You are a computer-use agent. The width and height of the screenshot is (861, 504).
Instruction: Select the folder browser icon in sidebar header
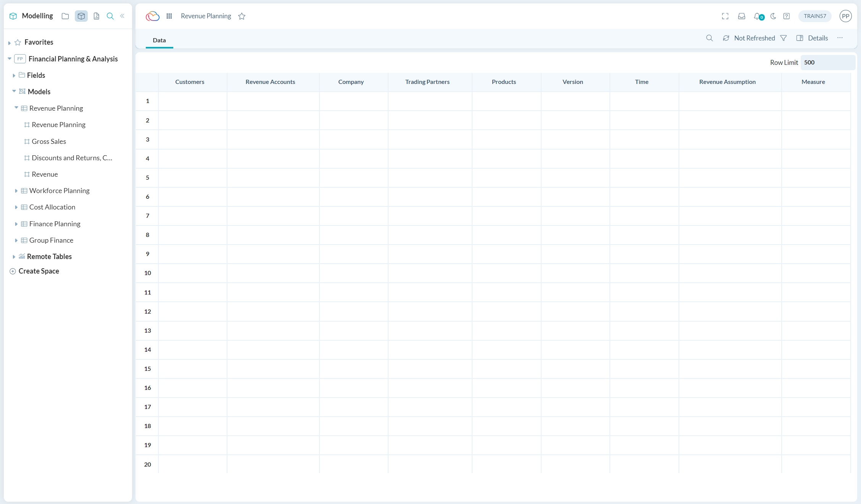(65, 16)
